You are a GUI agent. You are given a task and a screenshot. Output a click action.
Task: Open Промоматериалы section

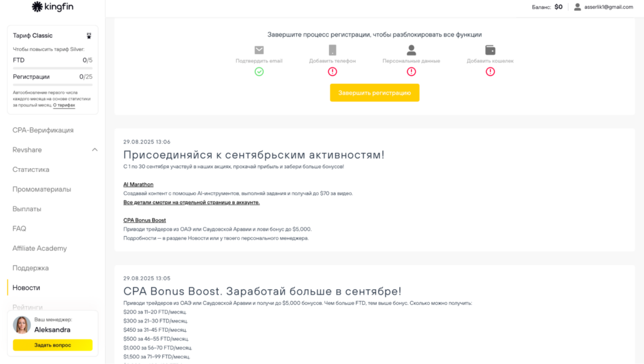pyautogui.click(x=42, y=189)
